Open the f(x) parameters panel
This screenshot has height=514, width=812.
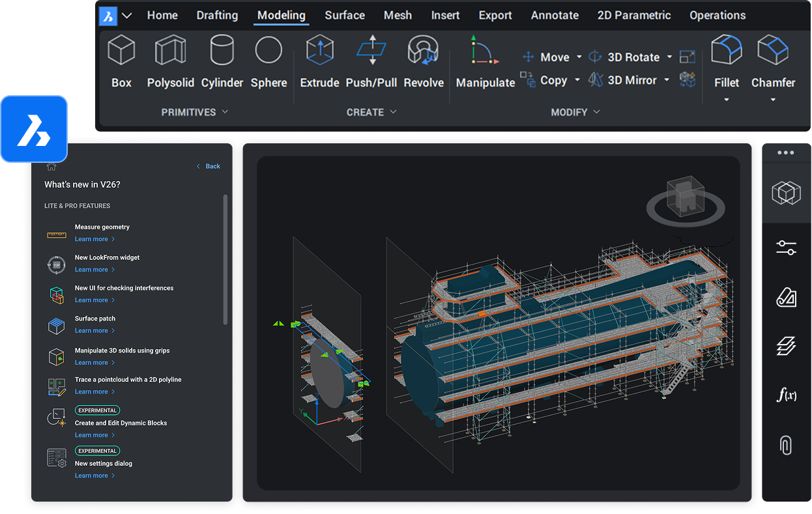(786, 395)
